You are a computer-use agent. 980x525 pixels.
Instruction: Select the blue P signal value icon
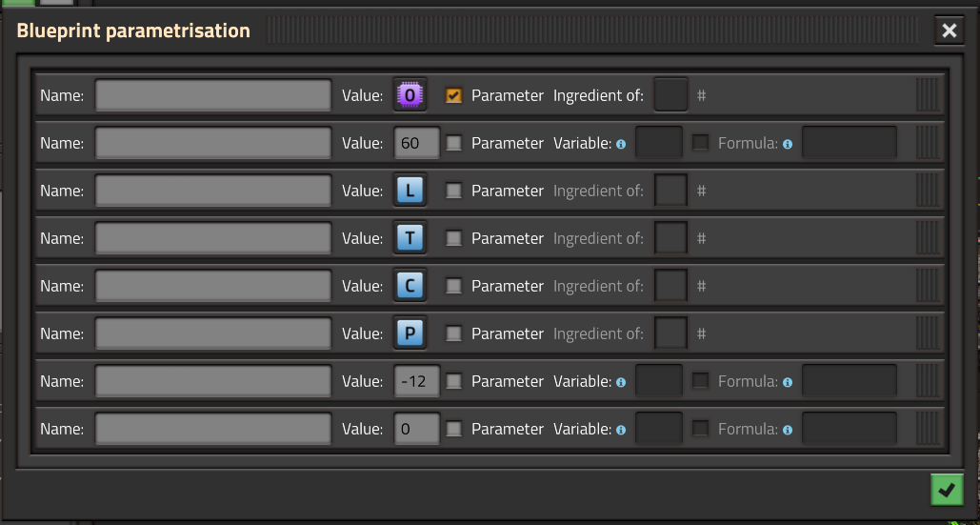click(x=410, y=333)
